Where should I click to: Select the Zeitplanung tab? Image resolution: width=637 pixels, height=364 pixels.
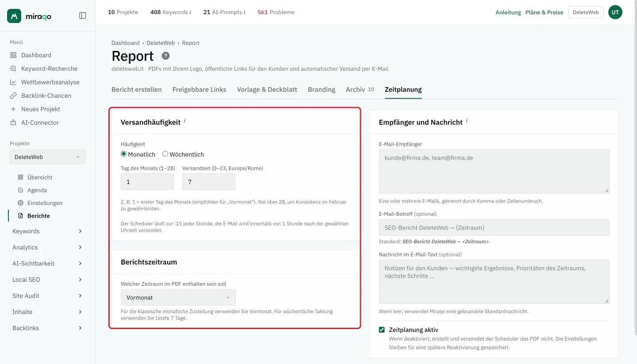pos(403,89)
